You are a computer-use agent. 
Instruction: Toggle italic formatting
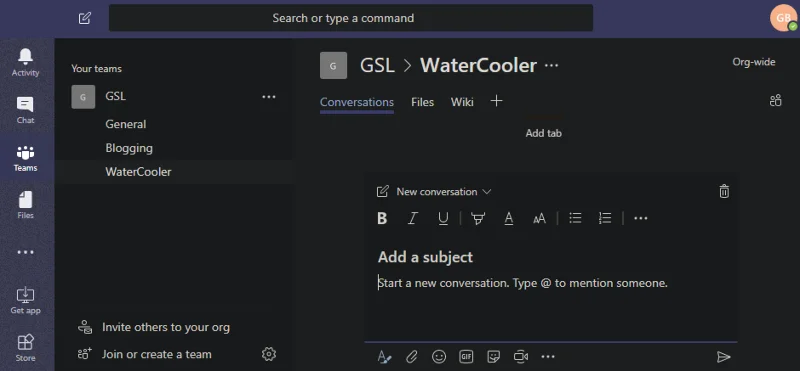412,218
